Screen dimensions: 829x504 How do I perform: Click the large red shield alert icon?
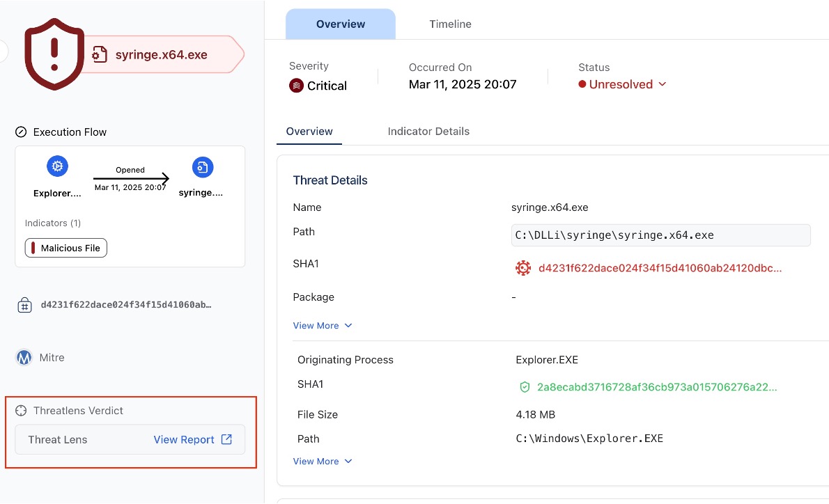tap(54, 54)
